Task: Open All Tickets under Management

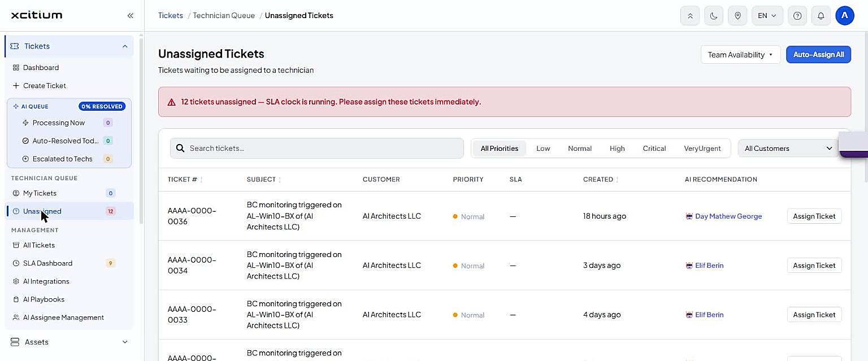Action: [38, 245]
